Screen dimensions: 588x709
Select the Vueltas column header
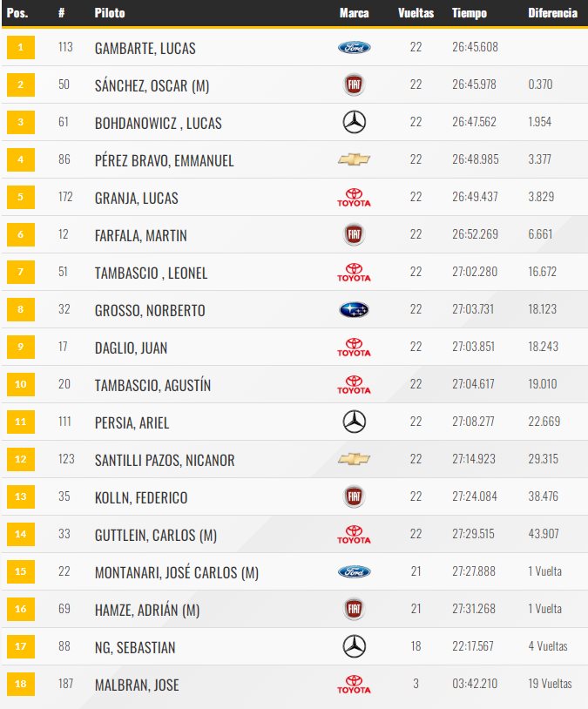pyautogui.click(x=416, y=13)
